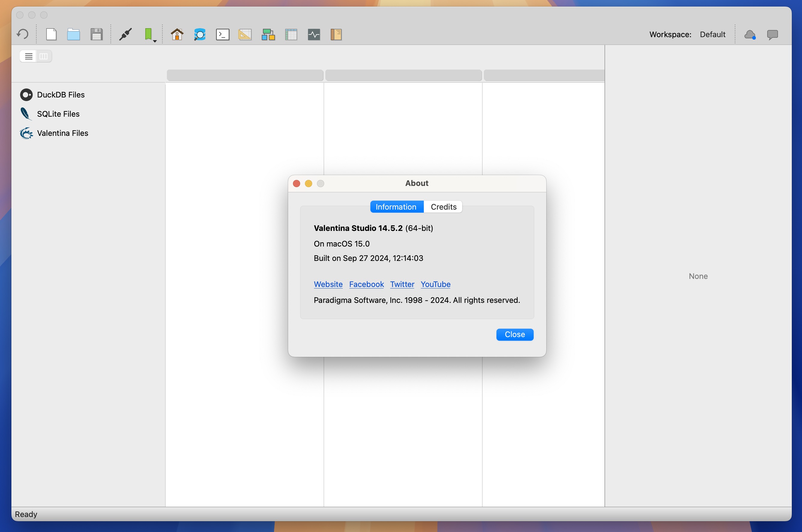Open the YouTube link
802x532 pixels.
click(x=436, y=284)
